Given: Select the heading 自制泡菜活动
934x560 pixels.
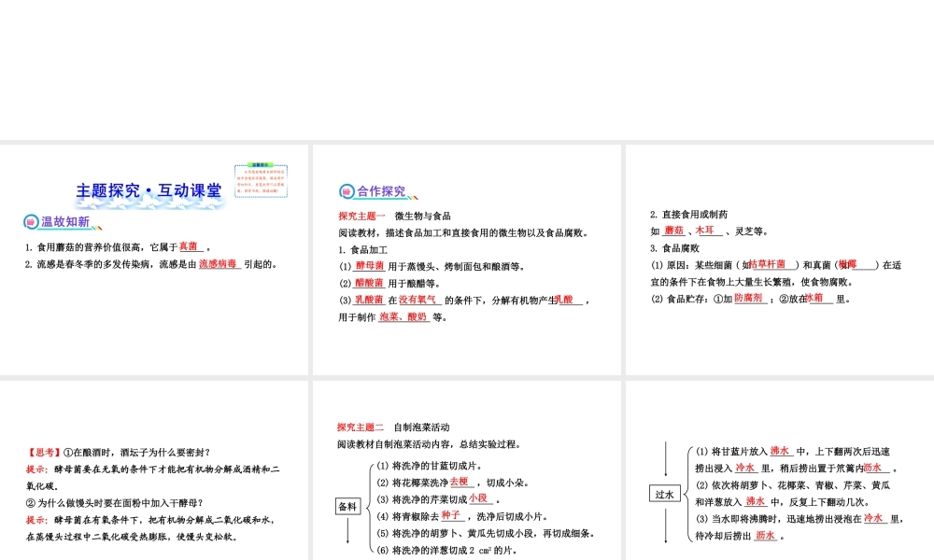Looking at the screenshot, I should tap(422, 427).
